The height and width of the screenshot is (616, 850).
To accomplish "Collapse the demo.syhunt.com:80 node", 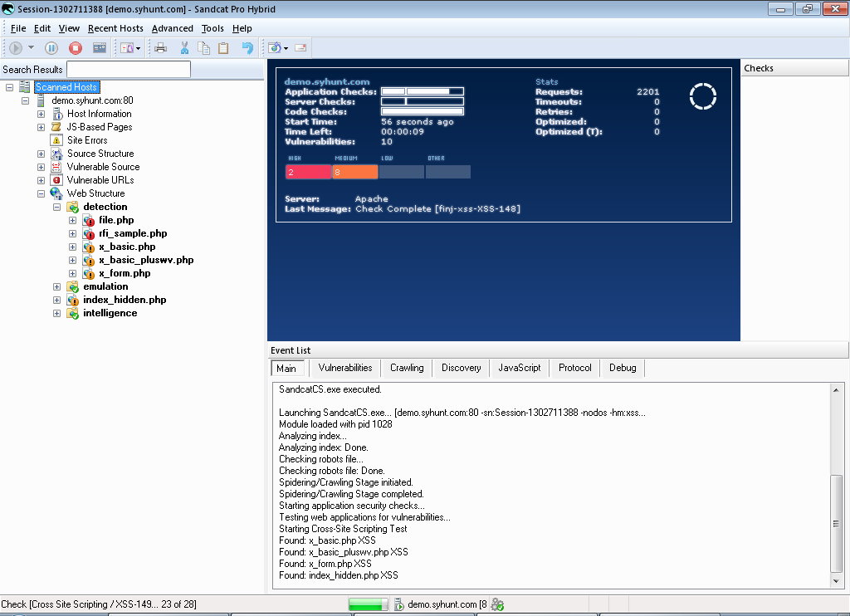I will point(25,100).
